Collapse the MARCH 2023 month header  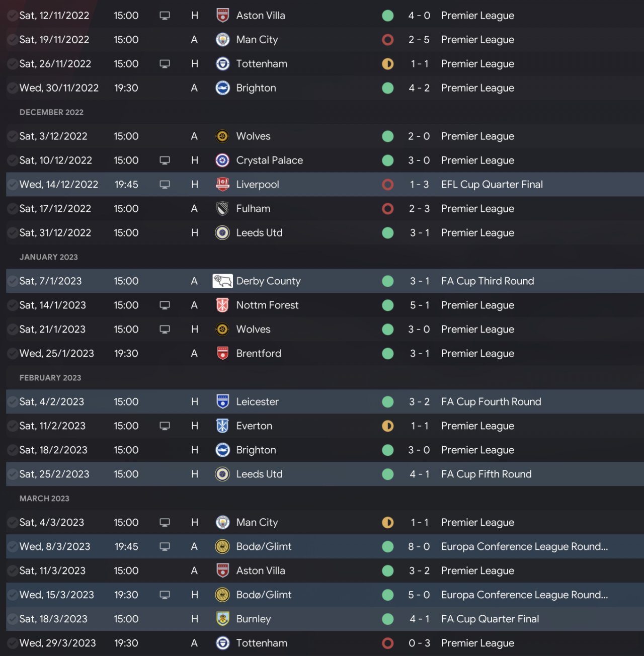44,499
